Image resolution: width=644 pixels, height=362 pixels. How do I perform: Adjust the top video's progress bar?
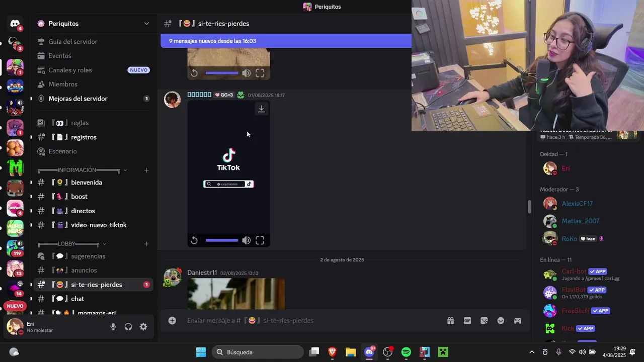(222, 73)
